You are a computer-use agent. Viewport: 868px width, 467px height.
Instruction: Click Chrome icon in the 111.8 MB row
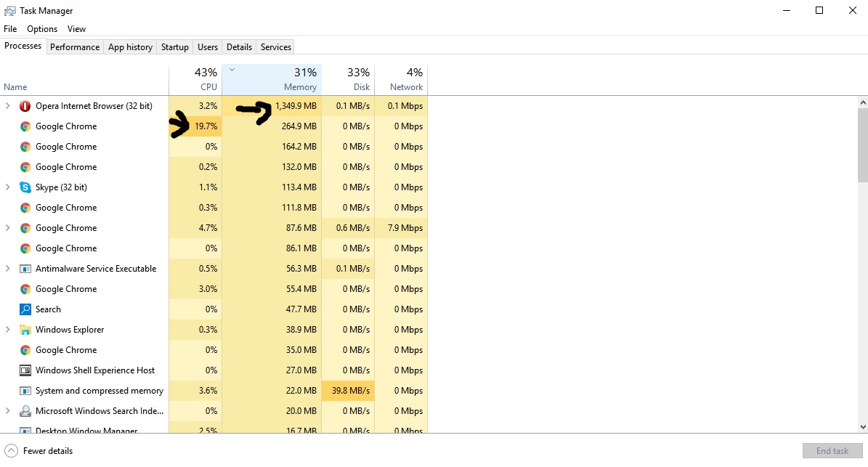point(25,208)
